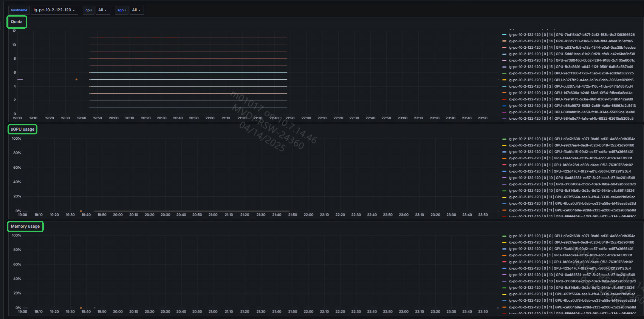644x319 pixels.
Task: Click the 21:00 time label on Quota axis
Action: coord(210,118)
